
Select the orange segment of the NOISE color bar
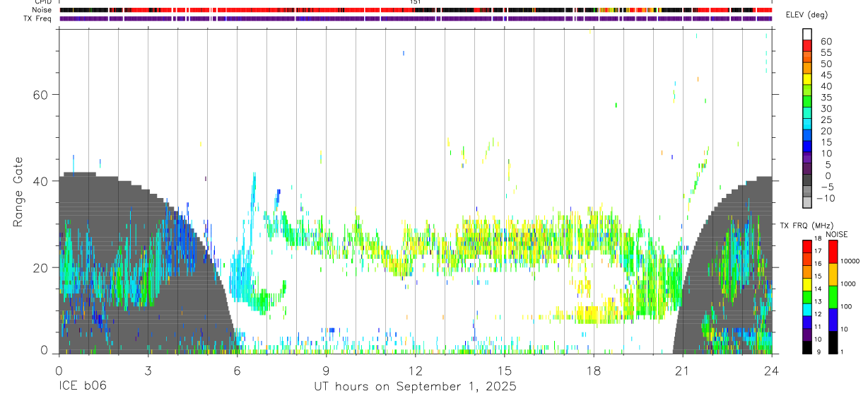pyautogui.click(x=833, y=274)
